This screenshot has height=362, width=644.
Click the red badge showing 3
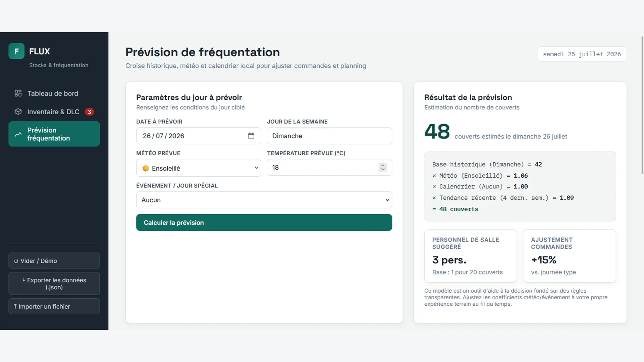click(89, 112)
